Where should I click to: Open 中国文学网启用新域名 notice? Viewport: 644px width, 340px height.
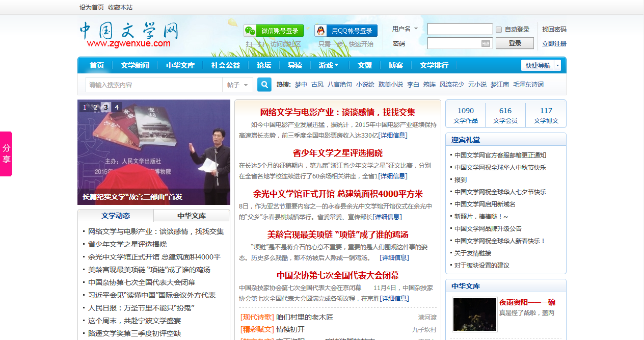(485, 204)
